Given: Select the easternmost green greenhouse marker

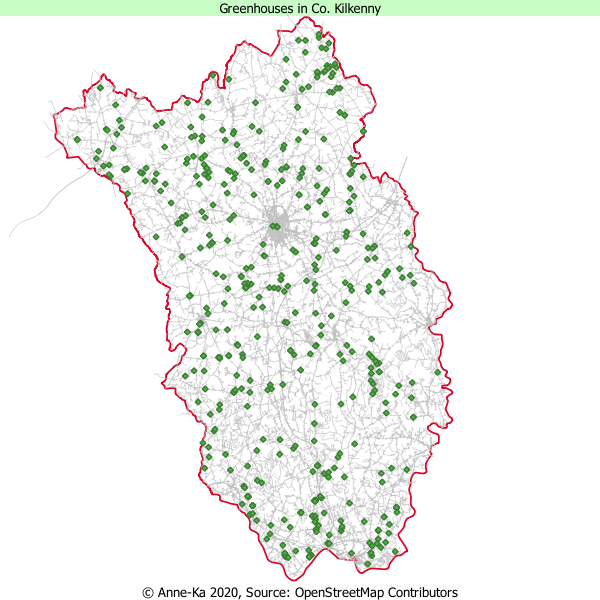Looking at the screenshot, I should tap(438, 372).
